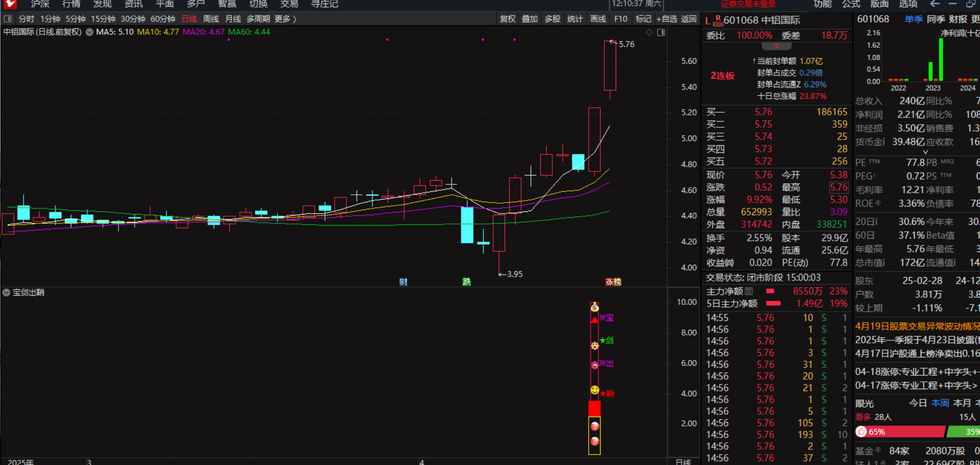Click the 财 marker on chart timeline
Screen dimensions: 980x465
point(403,282)
